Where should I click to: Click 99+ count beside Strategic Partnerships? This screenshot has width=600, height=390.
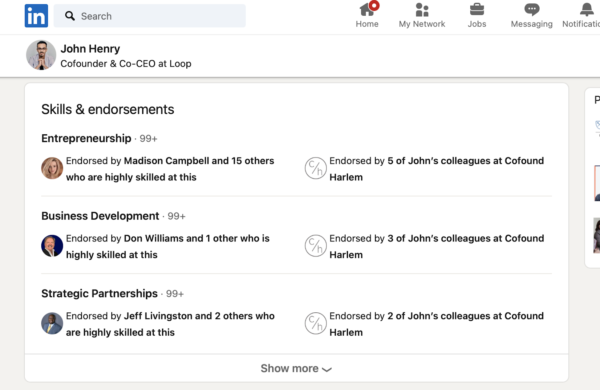click(x=175, y=294)
